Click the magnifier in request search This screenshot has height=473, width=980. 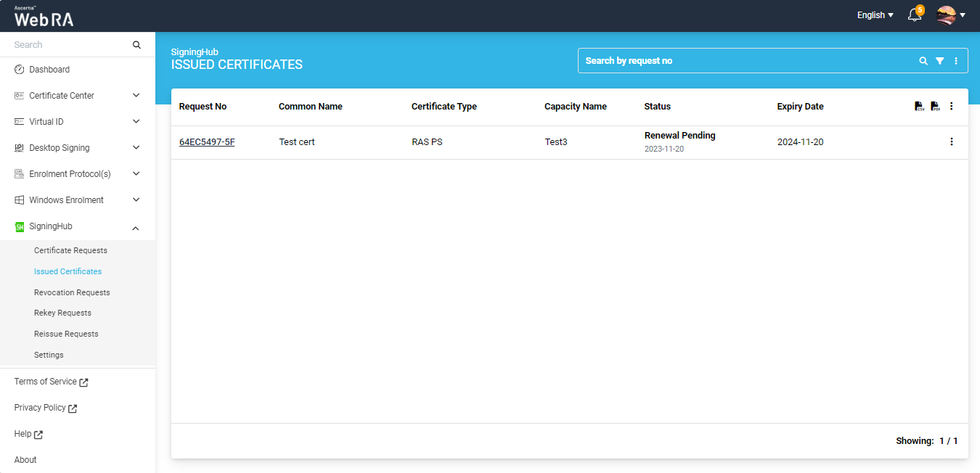point(923,61)
